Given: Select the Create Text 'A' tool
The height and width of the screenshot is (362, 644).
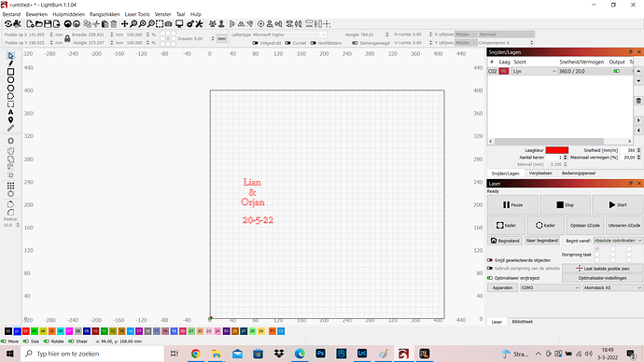Looking at the screenshot, I should coord(10,112).
